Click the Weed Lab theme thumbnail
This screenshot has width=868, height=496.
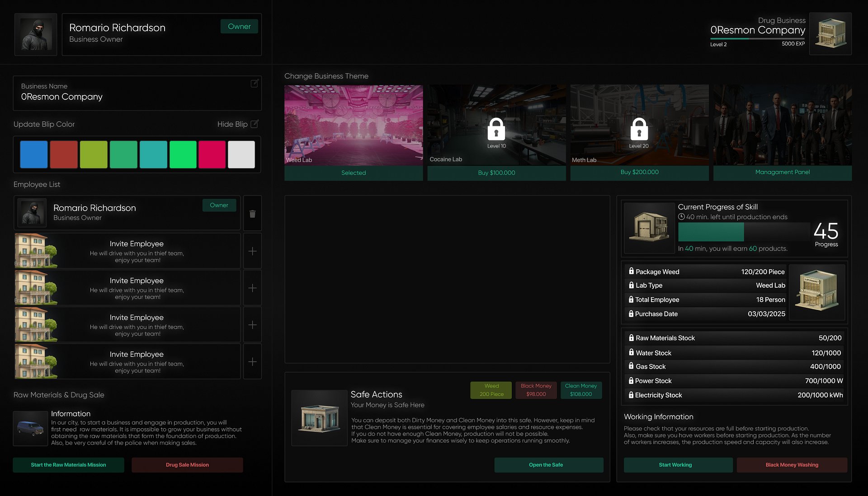click(353, 124)
